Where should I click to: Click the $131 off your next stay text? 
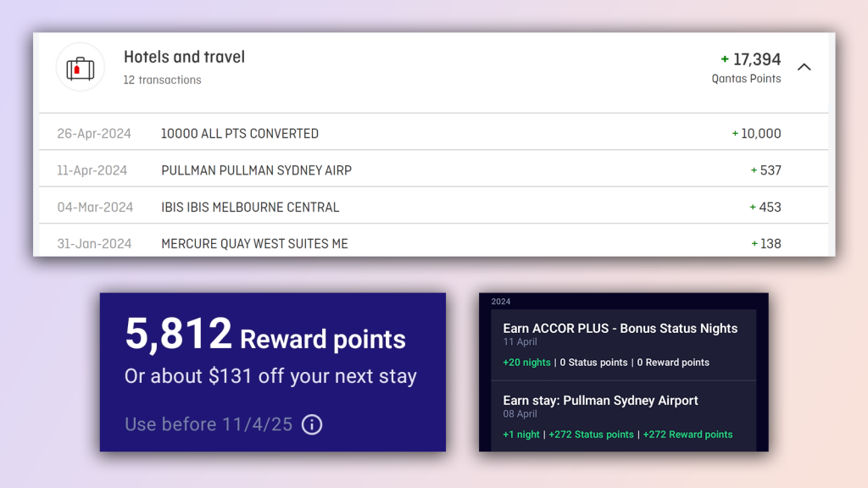(x=312, y=376)
